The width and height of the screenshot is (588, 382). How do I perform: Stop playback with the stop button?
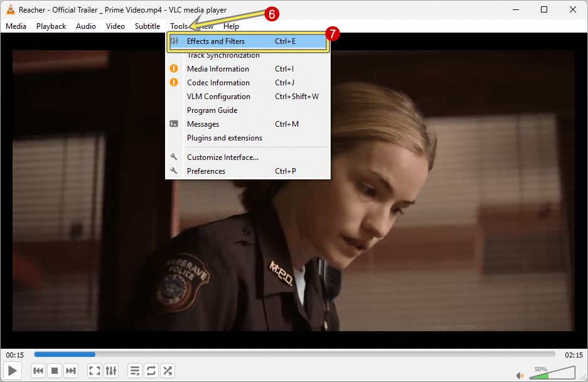(55, 371)
